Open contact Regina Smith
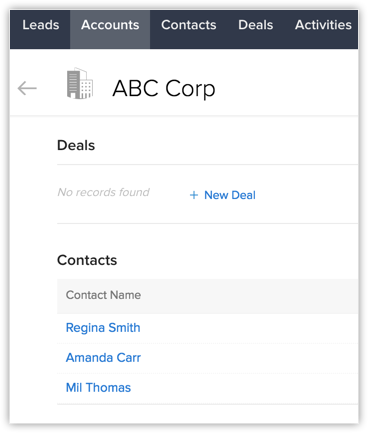 click(x=103, y=328)
